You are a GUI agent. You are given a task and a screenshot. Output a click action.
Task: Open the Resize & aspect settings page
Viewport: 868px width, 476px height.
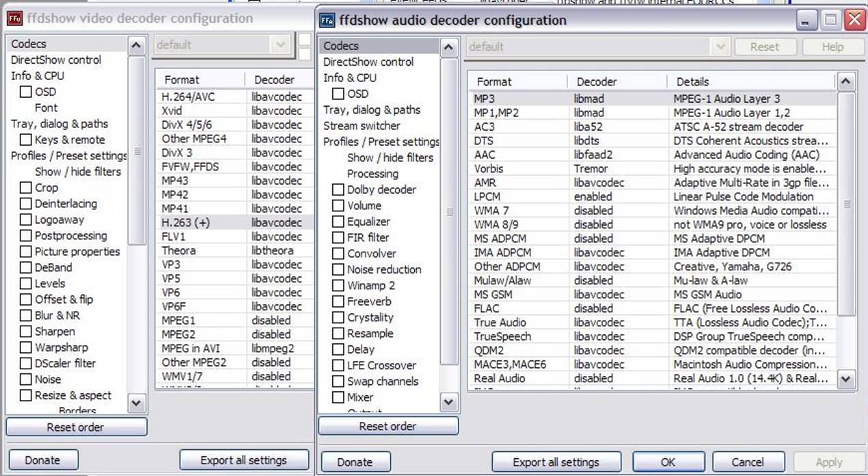73,395
